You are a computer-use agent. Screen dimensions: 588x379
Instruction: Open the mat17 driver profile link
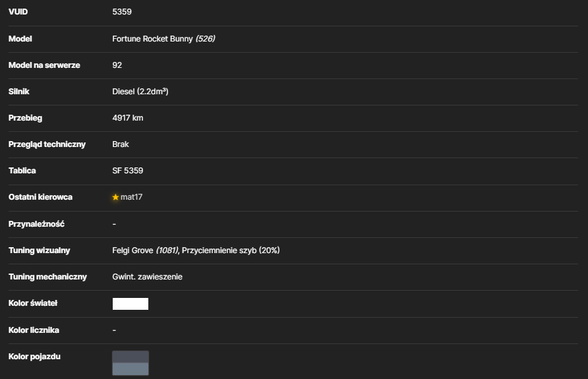click(x=131, y=197)
